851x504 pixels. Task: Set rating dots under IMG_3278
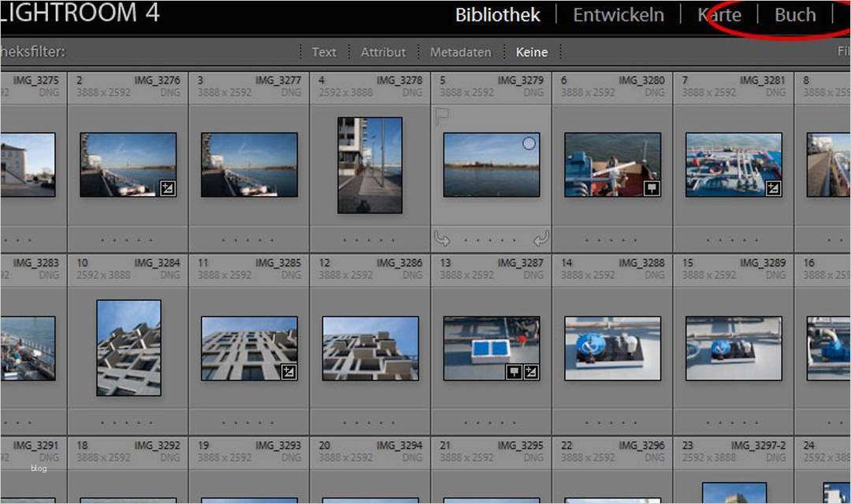point(369,239)
